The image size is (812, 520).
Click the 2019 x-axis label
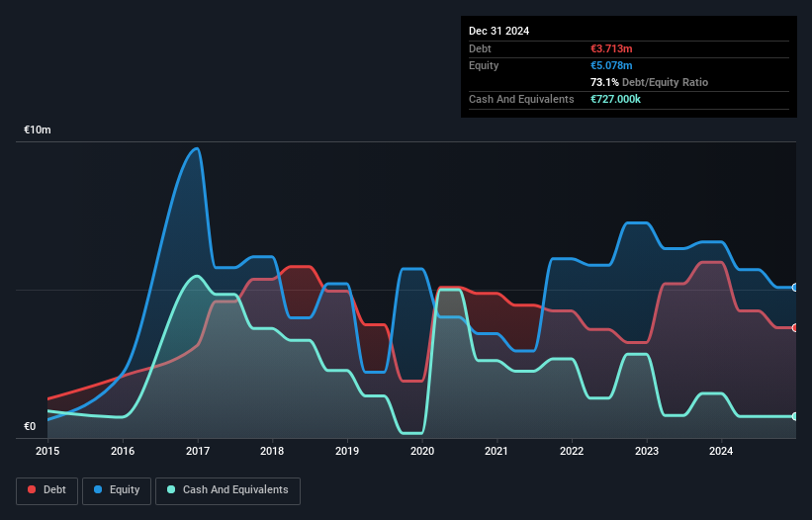click(347, 451)
